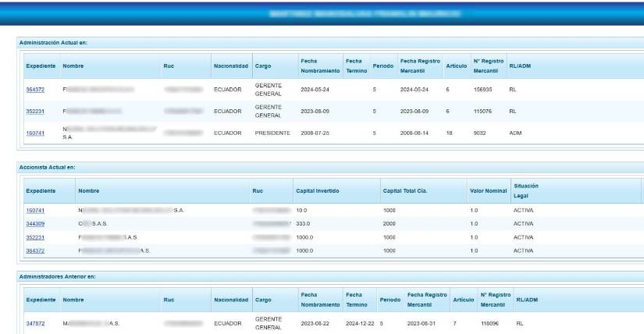Click the Situación Legal column header

(527, 190)
